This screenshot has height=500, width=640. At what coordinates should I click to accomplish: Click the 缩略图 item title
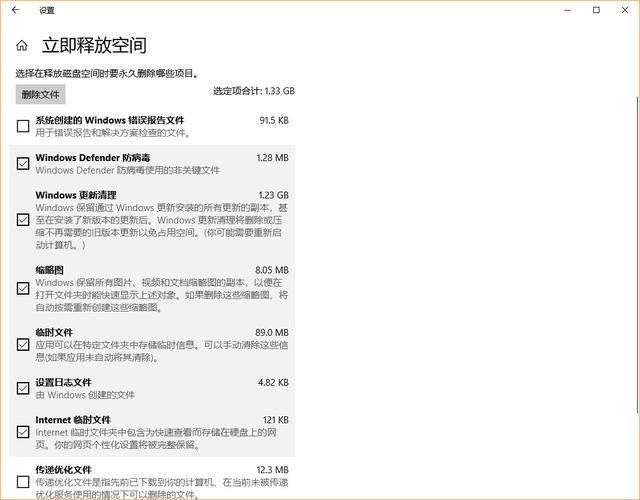49,270
